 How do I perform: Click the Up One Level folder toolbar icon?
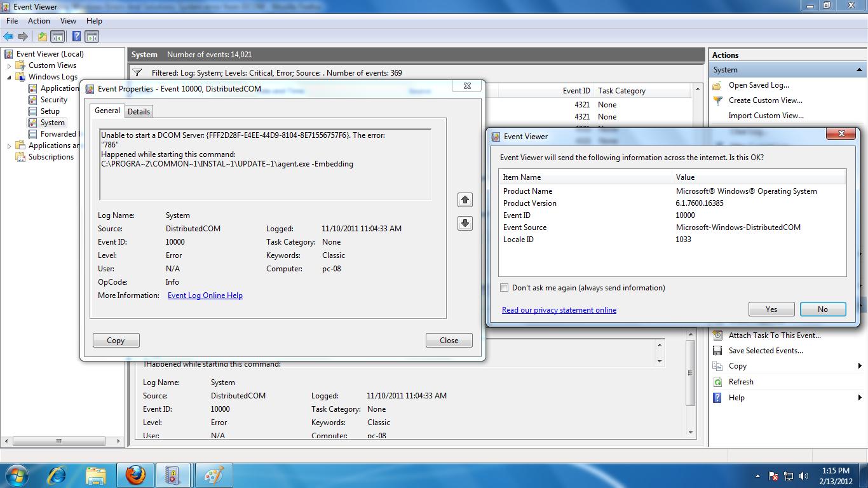tap(42, 37)
